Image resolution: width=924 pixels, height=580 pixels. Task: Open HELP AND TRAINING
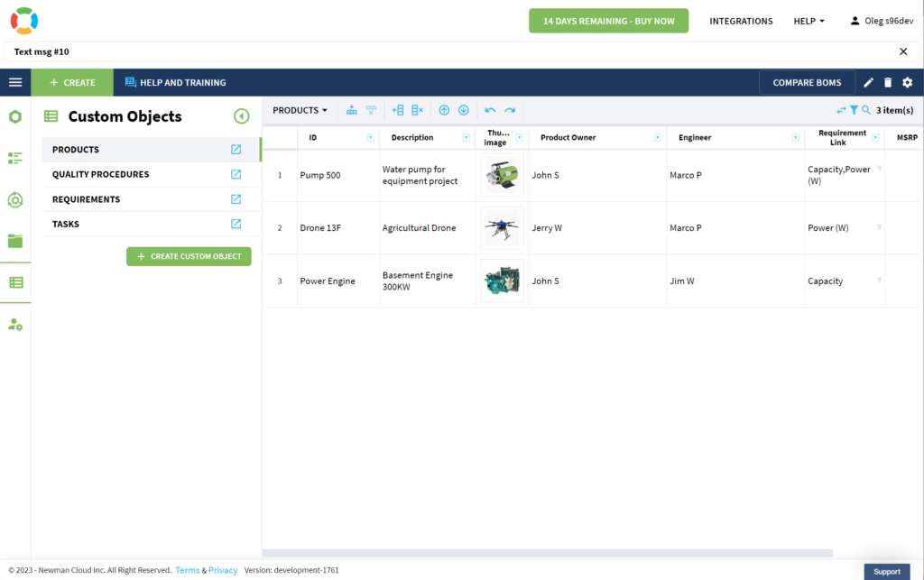[x=176, y=82]
